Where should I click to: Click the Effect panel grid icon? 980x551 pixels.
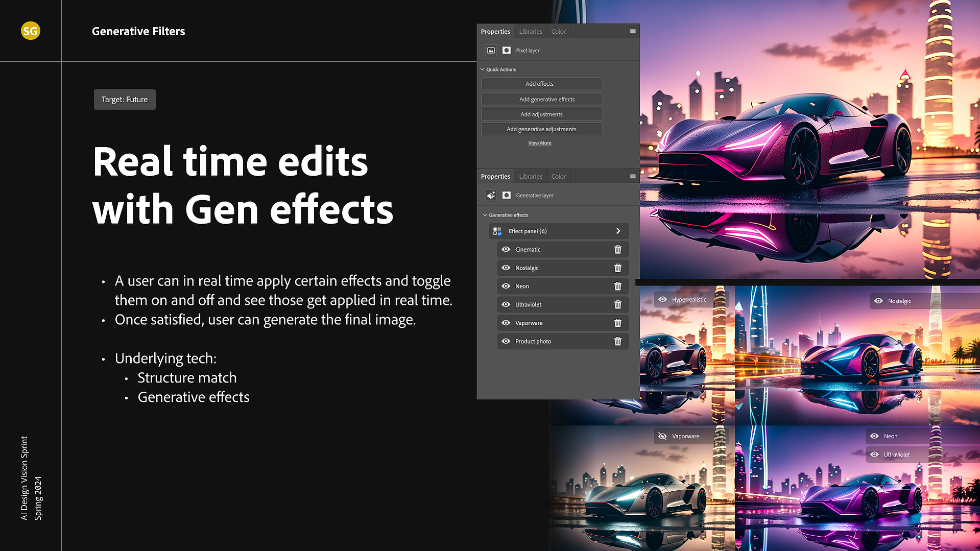pyautogui.click(x=497, y=231)
